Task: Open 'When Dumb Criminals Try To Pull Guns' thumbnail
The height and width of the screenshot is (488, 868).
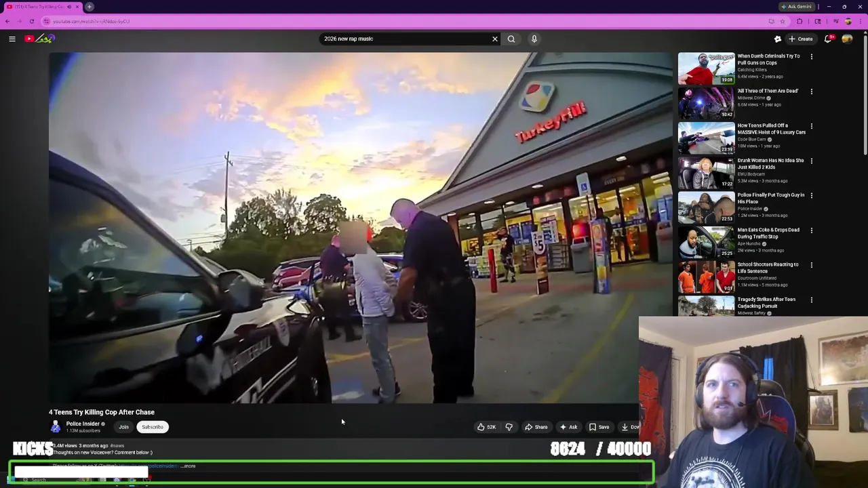Action: [706, 68]
